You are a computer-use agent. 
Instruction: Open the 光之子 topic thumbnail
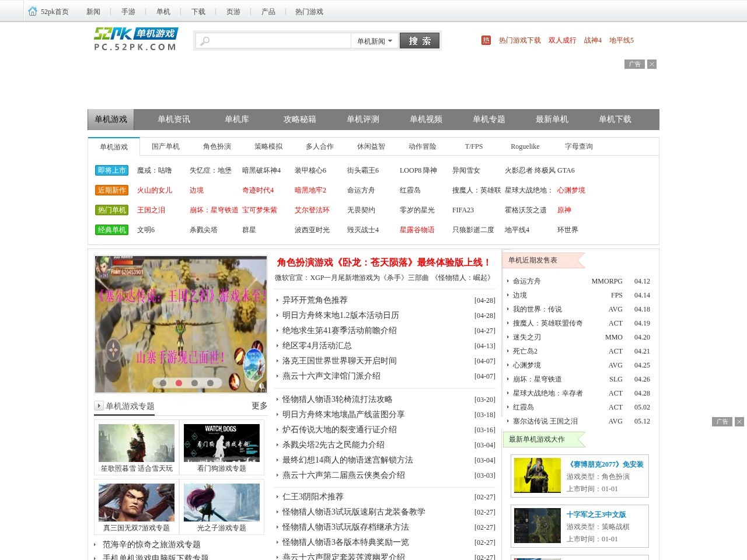click(x=222, y=502)
